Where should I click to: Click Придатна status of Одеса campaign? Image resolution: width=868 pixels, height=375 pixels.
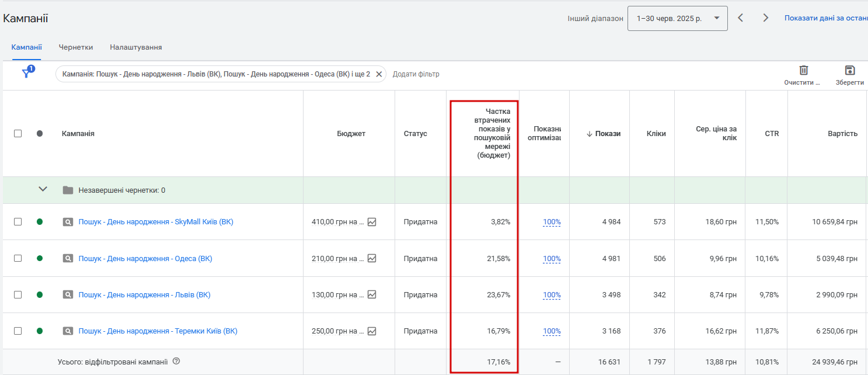click(x=420, y=258)
